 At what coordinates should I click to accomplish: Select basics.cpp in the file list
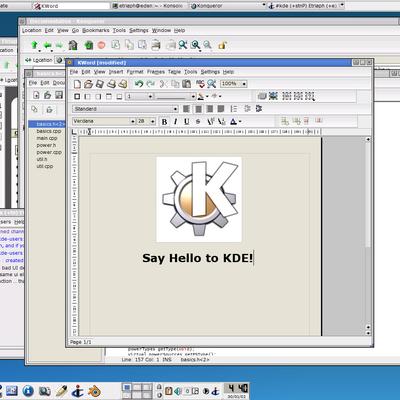[49, 131]
